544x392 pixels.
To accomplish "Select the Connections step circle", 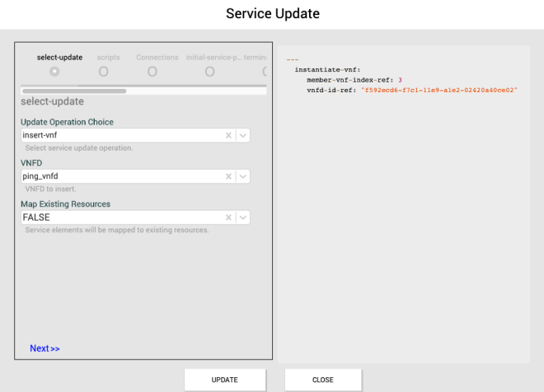I will 152,72.
